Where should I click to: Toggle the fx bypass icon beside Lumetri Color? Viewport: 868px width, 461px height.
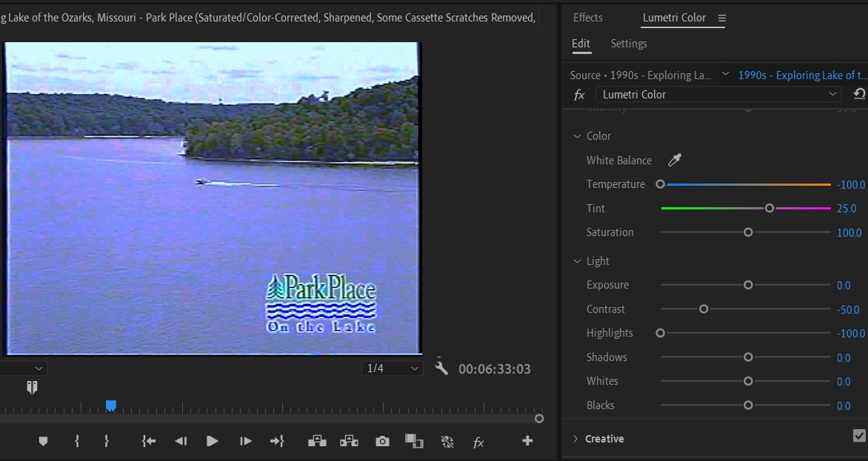click(x=579, y=95)
